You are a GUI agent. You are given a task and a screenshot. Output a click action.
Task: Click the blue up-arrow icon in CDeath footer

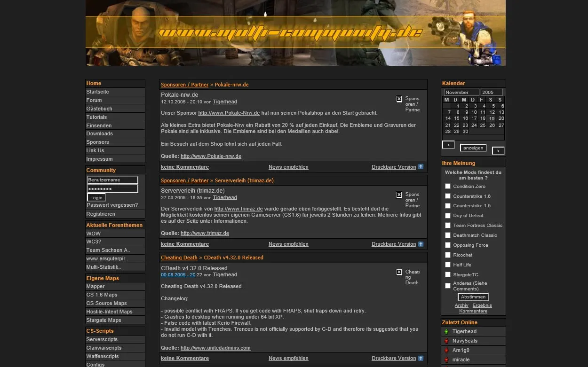(421, 358)
